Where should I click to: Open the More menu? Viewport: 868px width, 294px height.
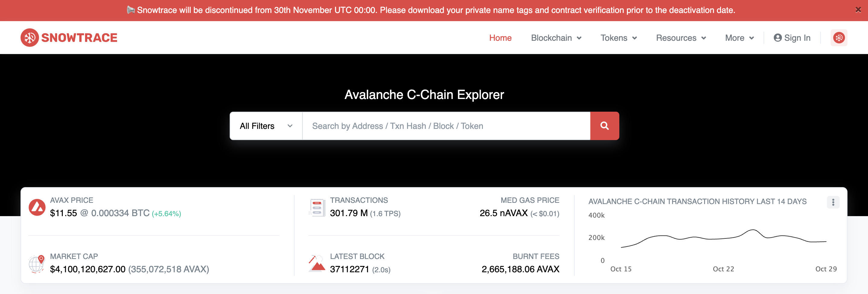(x=739, y=38)
